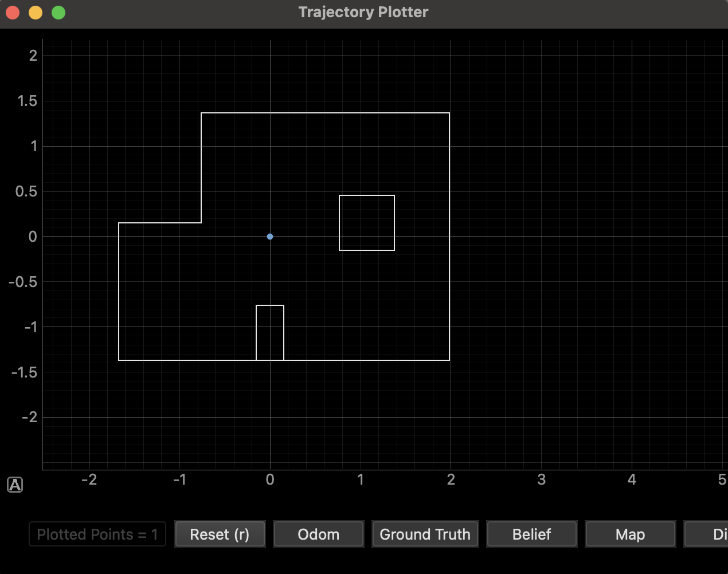
Task: Click the y-axis tick label '1.5'
Action: click(27, 101)
